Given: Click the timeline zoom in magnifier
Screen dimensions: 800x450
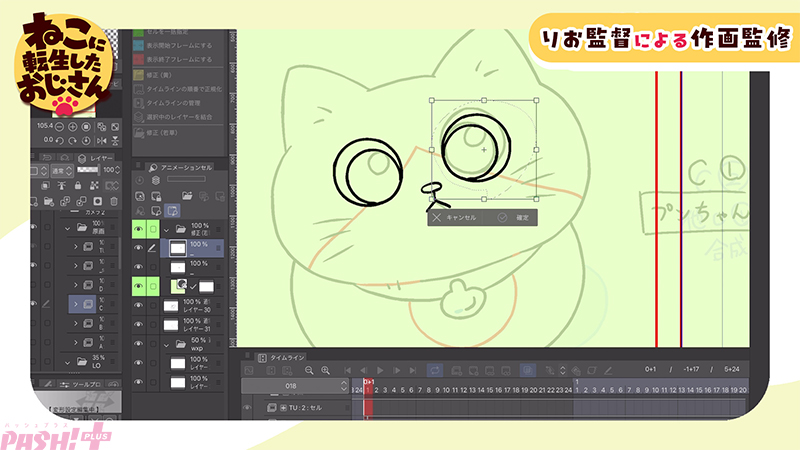Looking at the screenshot, I should 326,370.
